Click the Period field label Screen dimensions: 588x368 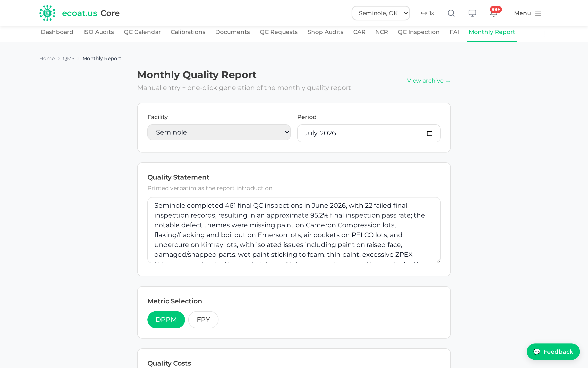[307, 117]
